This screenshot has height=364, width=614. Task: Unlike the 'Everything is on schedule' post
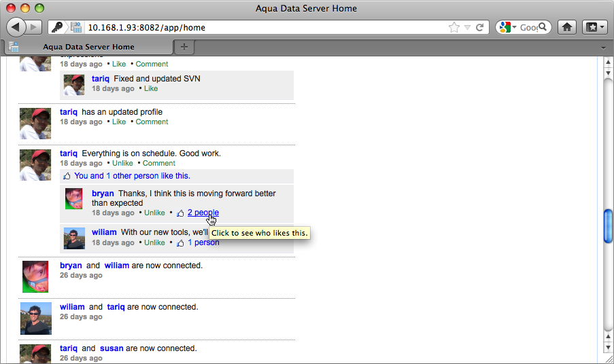pos(122,163)
